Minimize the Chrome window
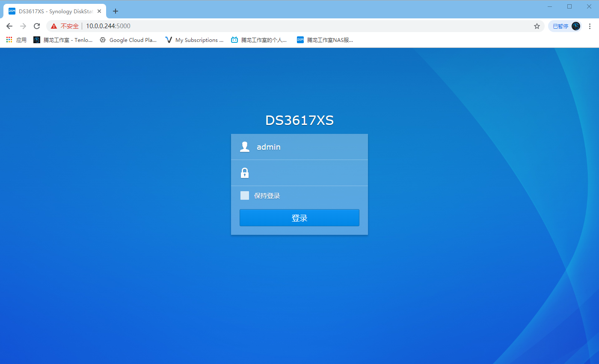The width and height of the screenshot is (599, 364). (550, 6)
